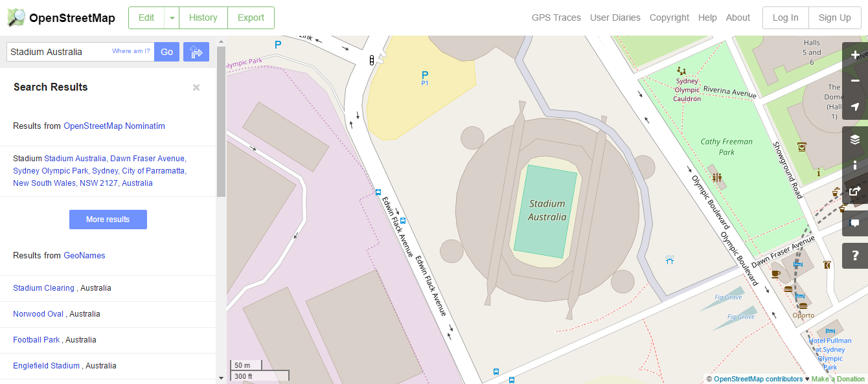The width and height of the screenshot is (868, 384).
Task: Open the Stadium Clearing search result
Action: point(43,288)
